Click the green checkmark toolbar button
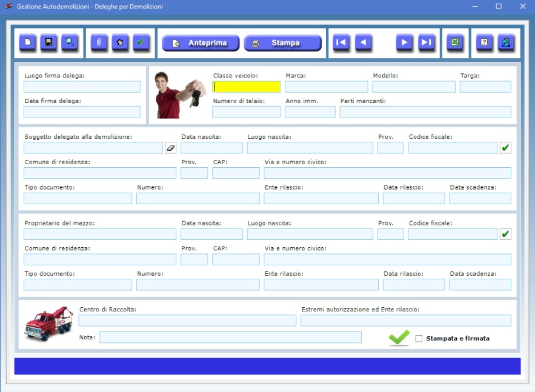This screenshot has height=392, width=535. coord(141,42)
